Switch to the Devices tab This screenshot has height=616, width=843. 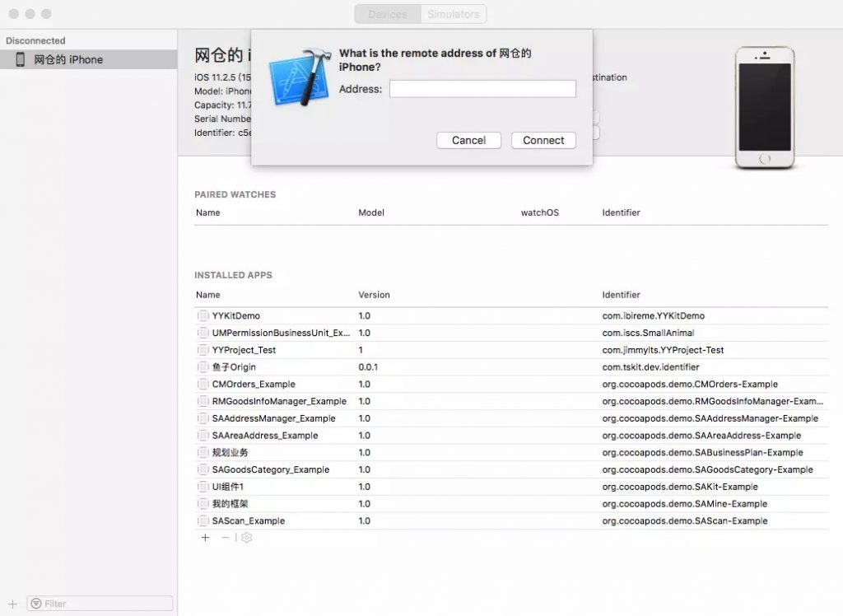pos(388,14)
